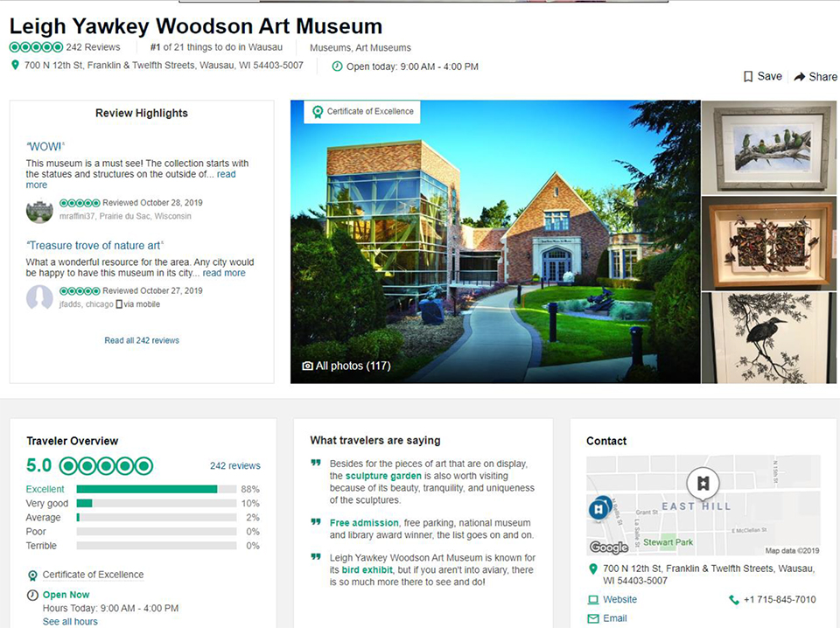This screenshot has height=628, width=840.
Task: Click the Email envelope icon
Action: pyautogui.click(x=593, y=618)
